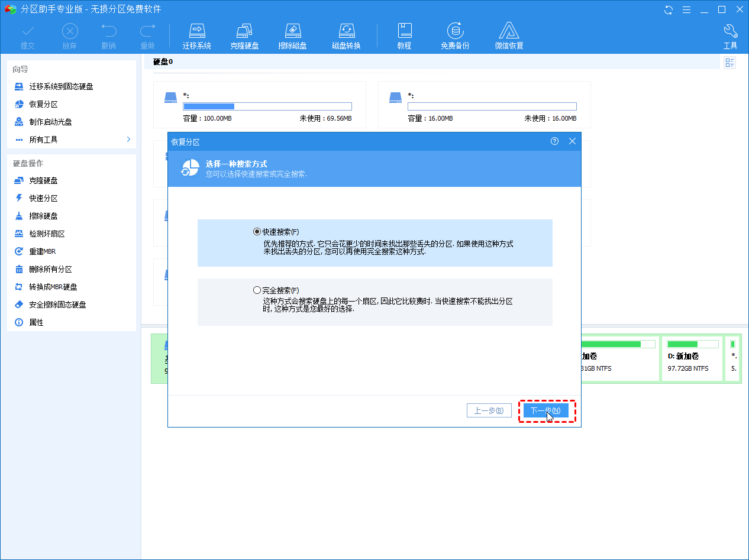The height and width of the screenshot is (560, 749).
Task: Toggle the disk view layout icon
Action: pyautogui.click(x=729, y=63)
